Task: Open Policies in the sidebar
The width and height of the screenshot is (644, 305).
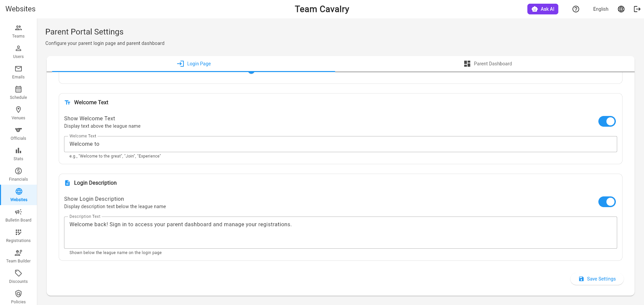Action: tap(18, 297)
